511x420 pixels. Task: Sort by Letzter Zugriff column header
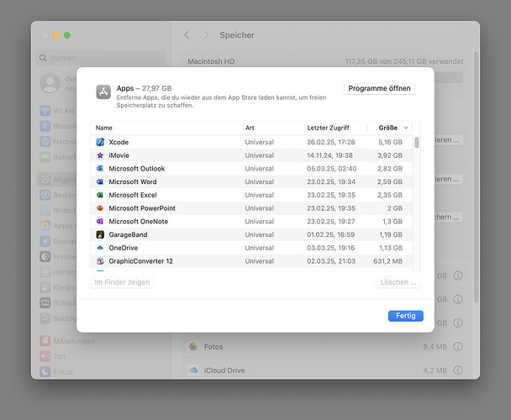click(x=326, y=128)
